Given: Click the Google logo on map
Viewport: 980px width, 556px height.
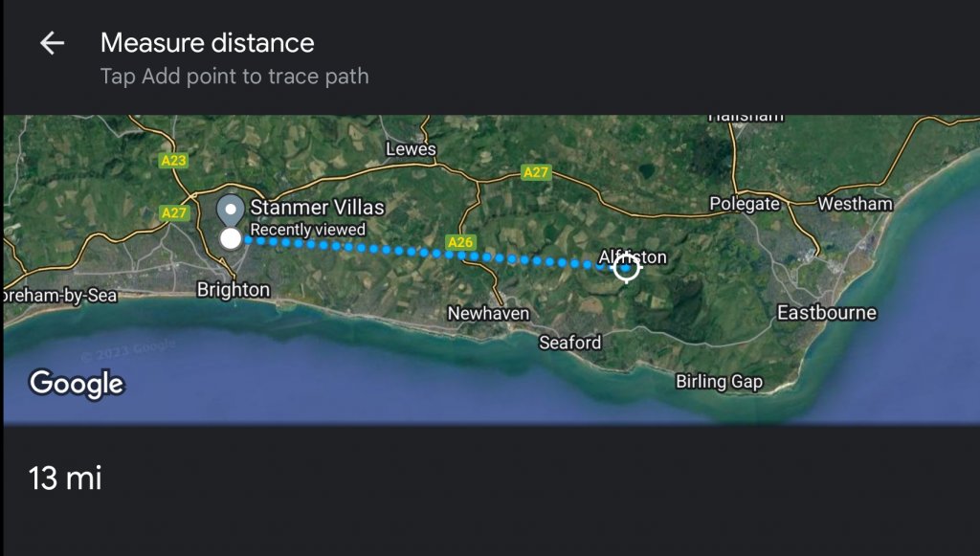Looking at the screenshot, I should tap(77, 383).
